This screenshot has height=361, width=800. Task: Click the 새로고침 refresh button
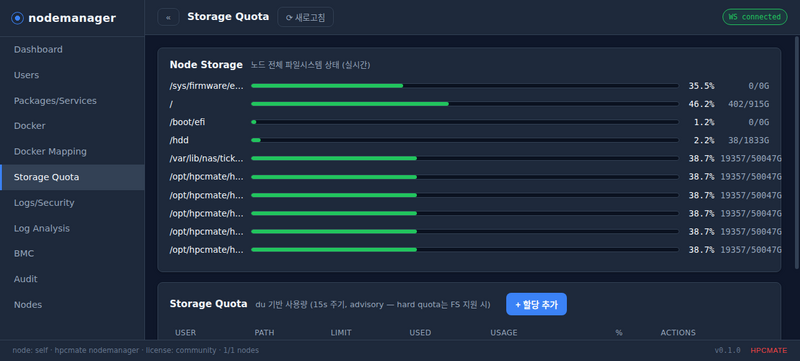305,17
